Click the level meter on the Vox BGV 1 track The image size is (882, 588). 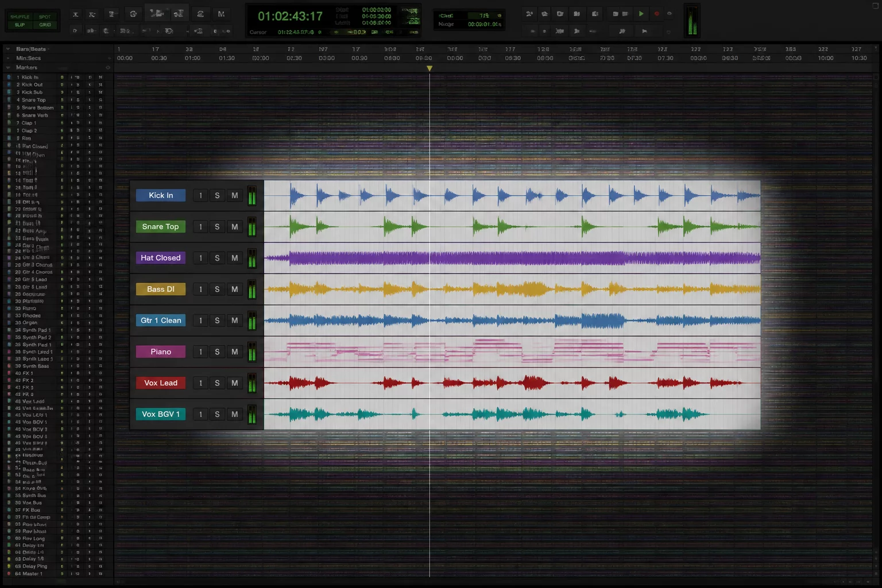(x=252, y=415)
